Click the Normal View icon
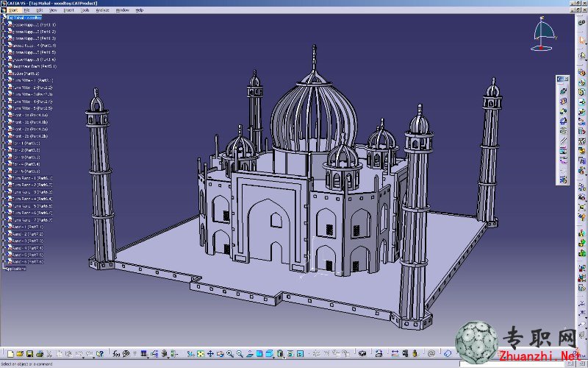The height and width of the screenshot is (368, 588). click(249, 354)
